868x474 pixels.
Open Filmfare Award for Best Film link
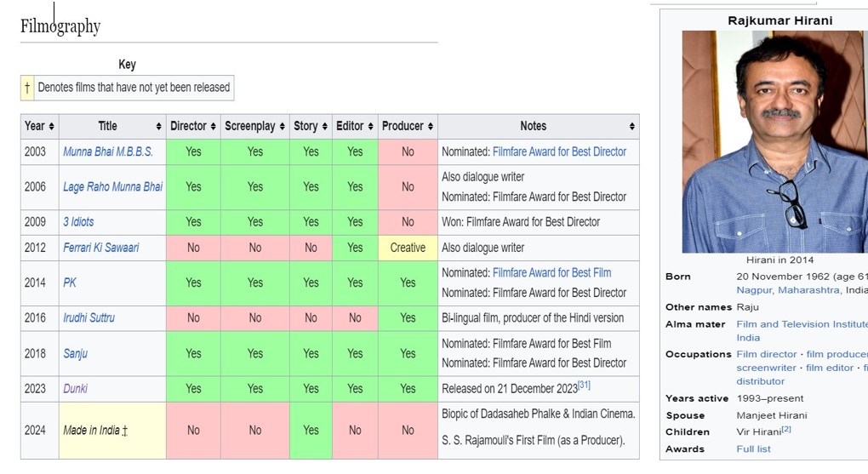552,273
